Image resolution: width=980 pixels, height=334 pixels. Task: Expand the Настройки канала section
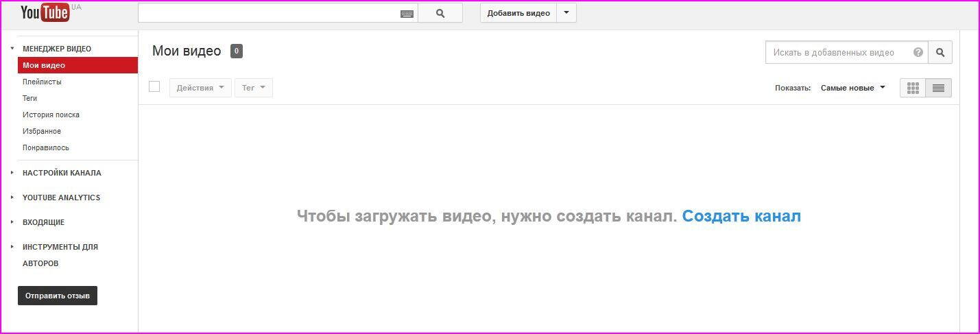[62, 173]
